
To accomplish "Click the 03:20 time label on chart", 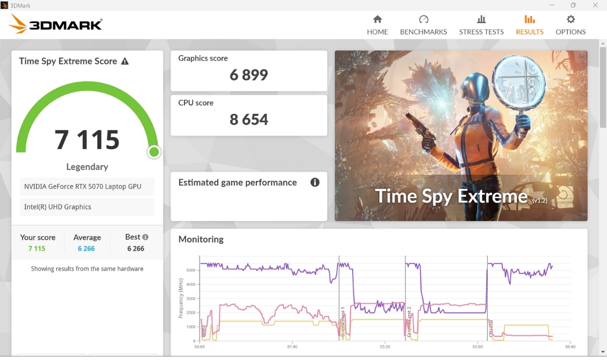I will [385, 347].
